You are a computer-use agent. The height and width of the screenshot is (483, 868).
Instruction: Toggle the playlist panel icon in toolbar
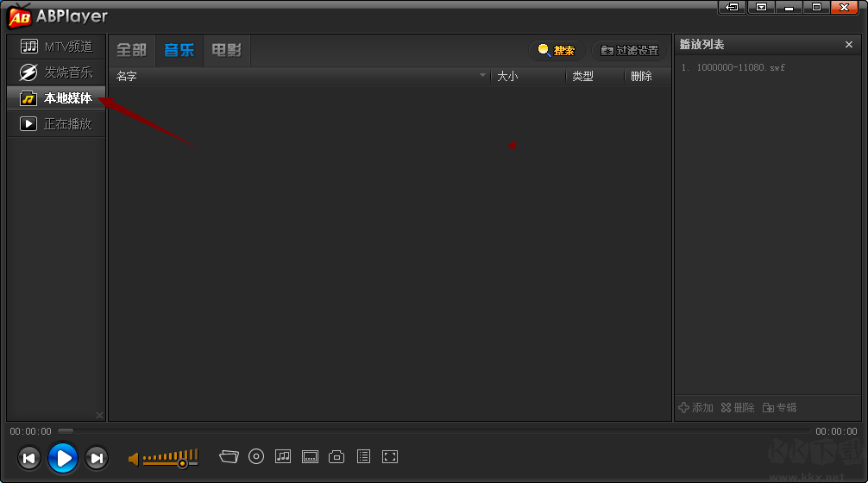point(363,457)
